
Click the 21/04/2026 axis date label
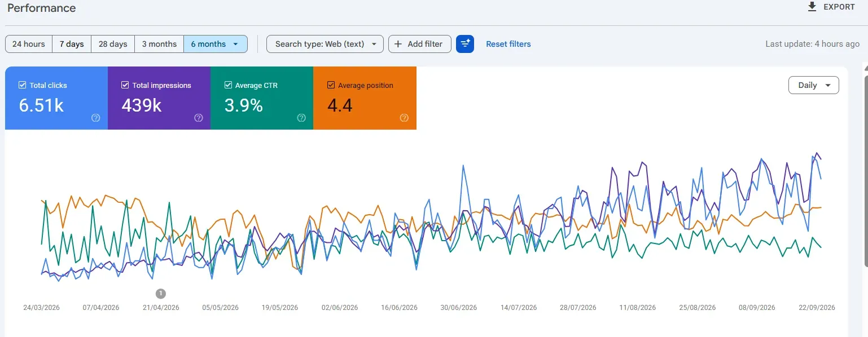pos(161,308)
